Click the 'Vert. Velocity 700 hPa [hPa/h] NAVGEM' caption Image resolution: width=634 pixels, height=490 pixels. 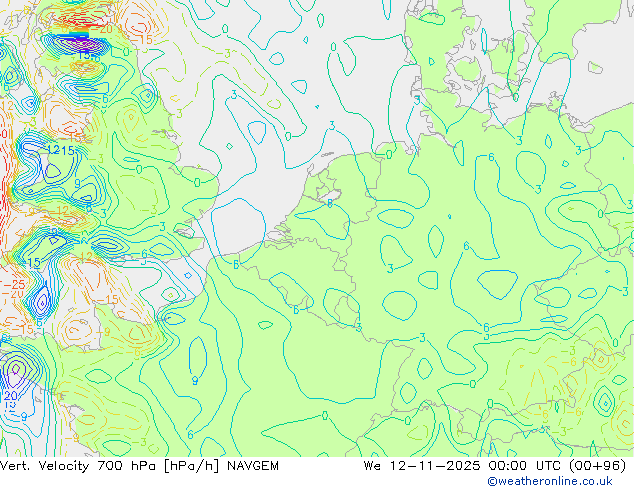[139, 466]
